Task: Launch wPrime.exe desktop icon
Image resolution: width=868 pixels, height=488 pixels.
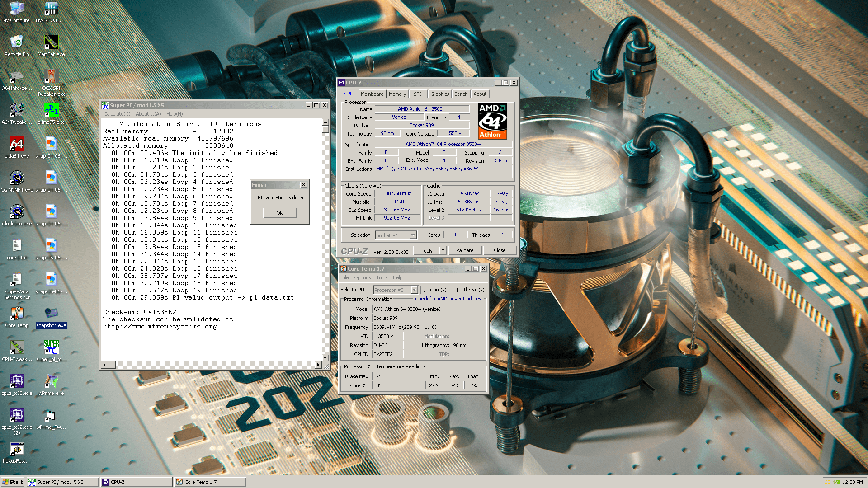Action: 51,385
